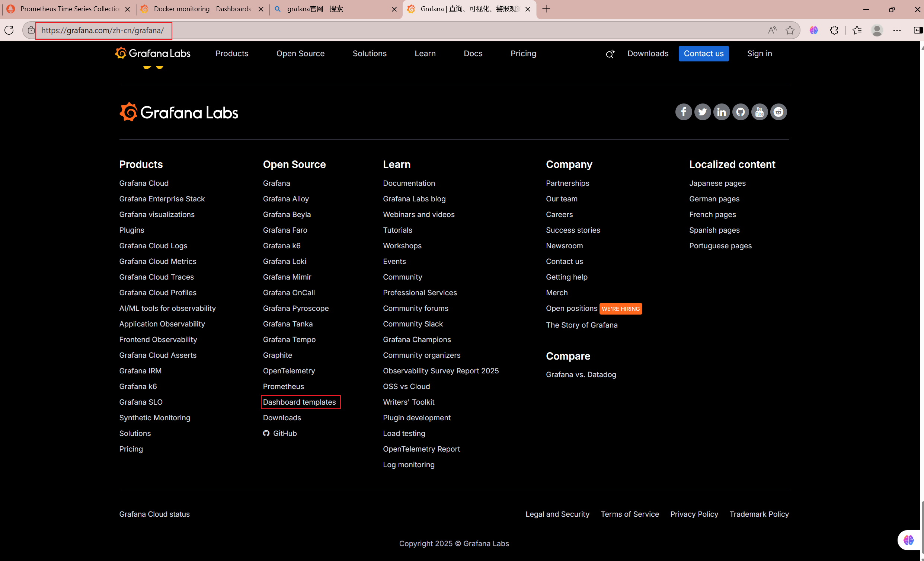Click Downloads in the top navbar

coord(648,53)
